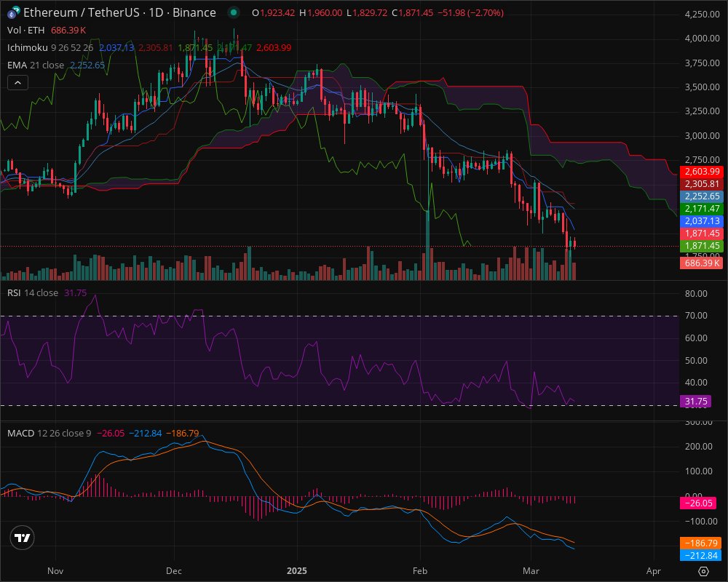Click the TradingView logo watermark
The image size is (728, 582).
coord(22,538)
